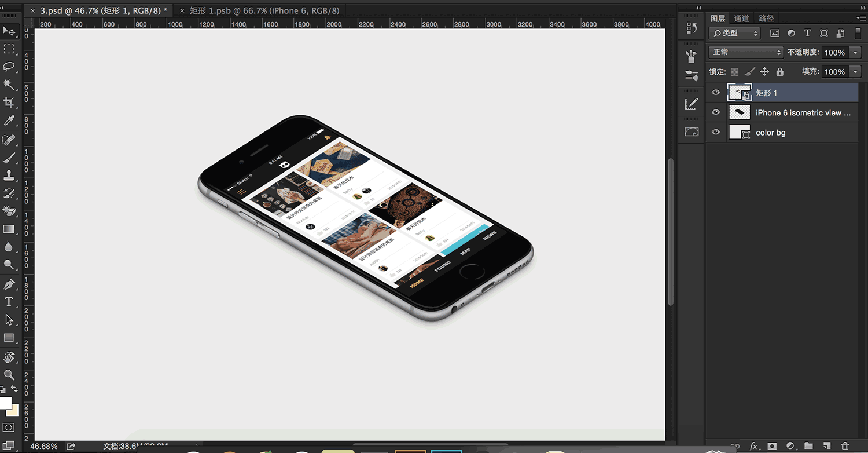Toggle filter for adjustment layers

tap(791, 34)
